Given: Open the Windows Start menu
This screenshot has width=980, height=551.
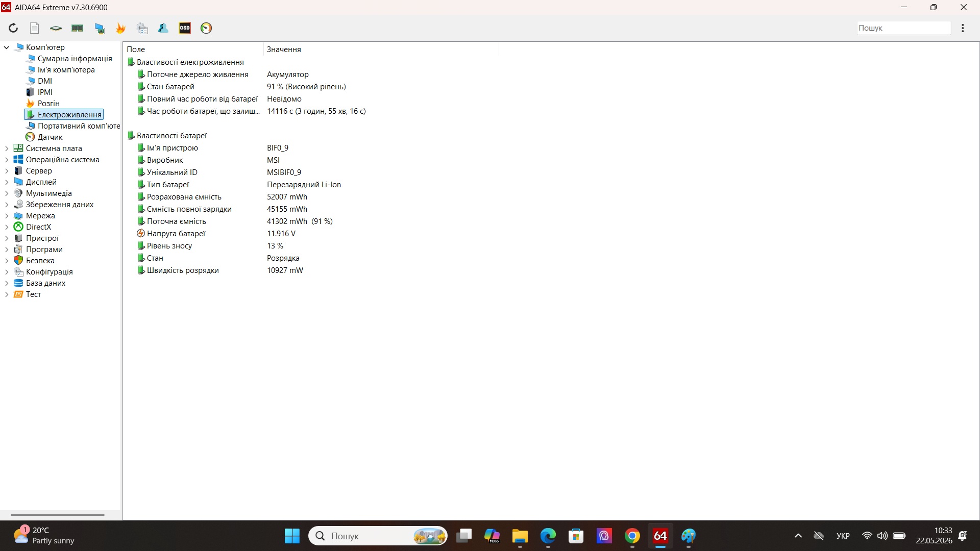Looking at the screenshot, I should pyautogui.click(x=292, y=536).
